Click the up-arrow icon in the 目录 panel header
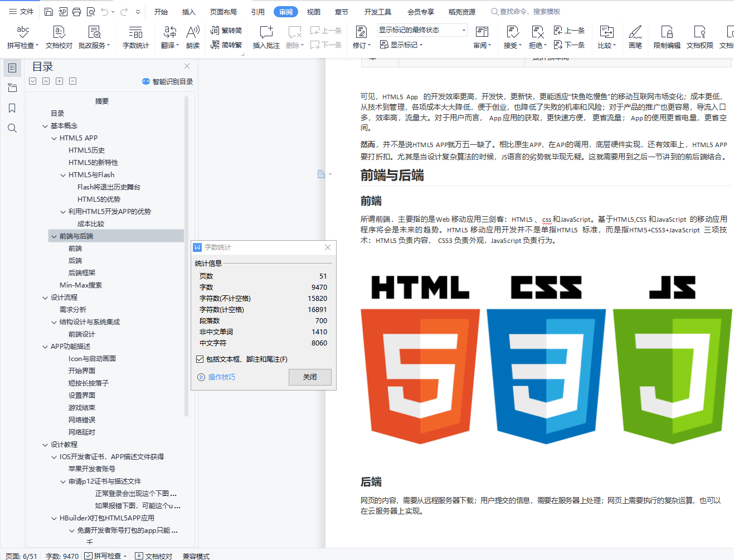 coord(46,81)
